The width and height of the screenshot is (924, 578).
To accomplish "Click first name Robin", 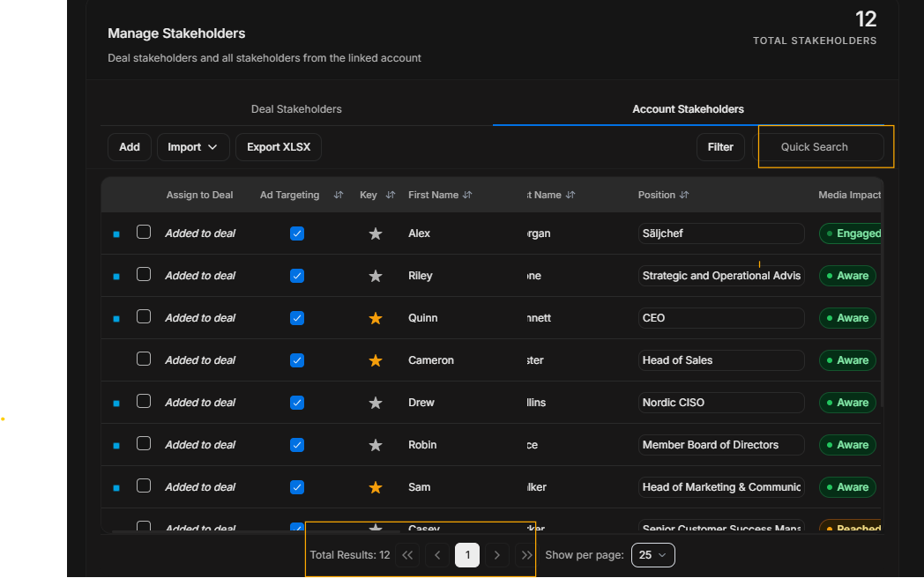I will pos(422,445).
